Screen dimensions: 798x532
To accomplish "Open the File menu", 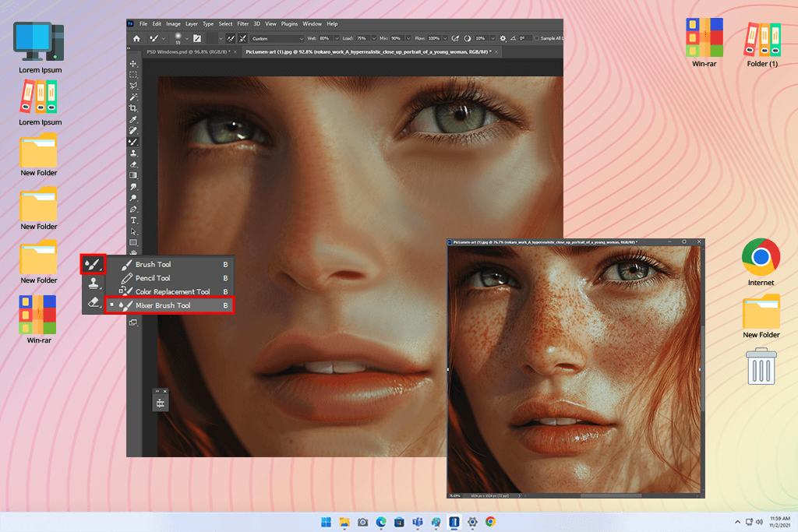I will 143,24.
